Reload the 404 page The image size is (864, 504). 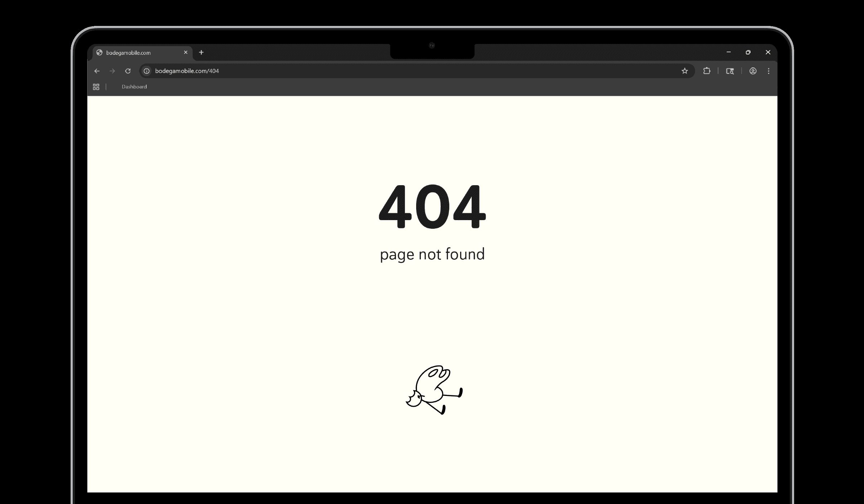coord(128,71)
